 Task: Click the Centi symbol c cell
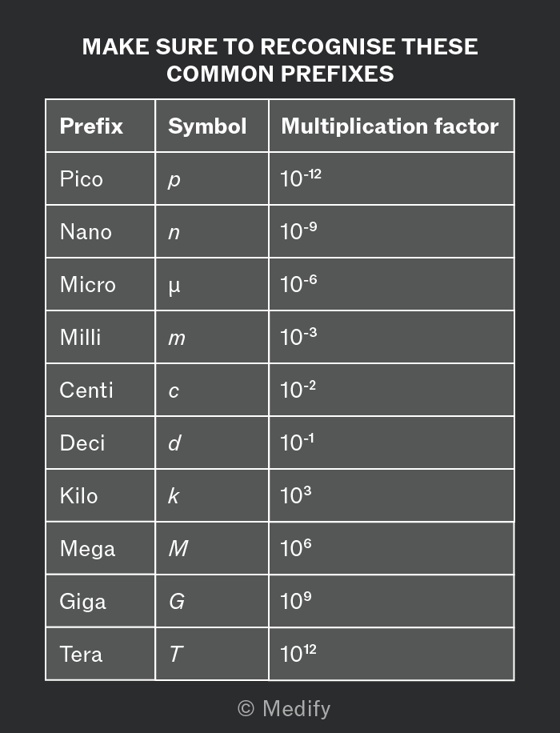click(x=212, y=390)
